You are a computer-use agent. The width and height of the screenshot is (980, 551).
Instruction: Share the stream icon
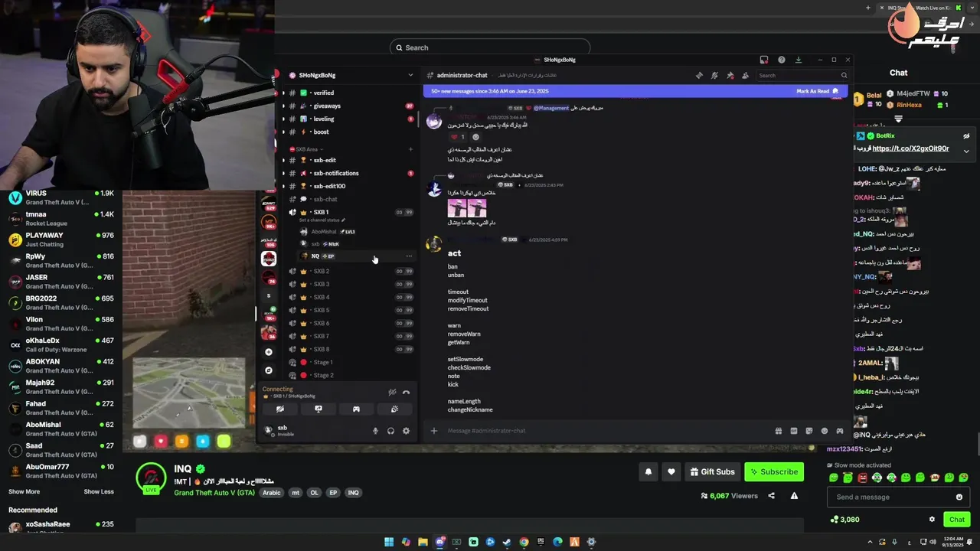(x=771, y=496)
